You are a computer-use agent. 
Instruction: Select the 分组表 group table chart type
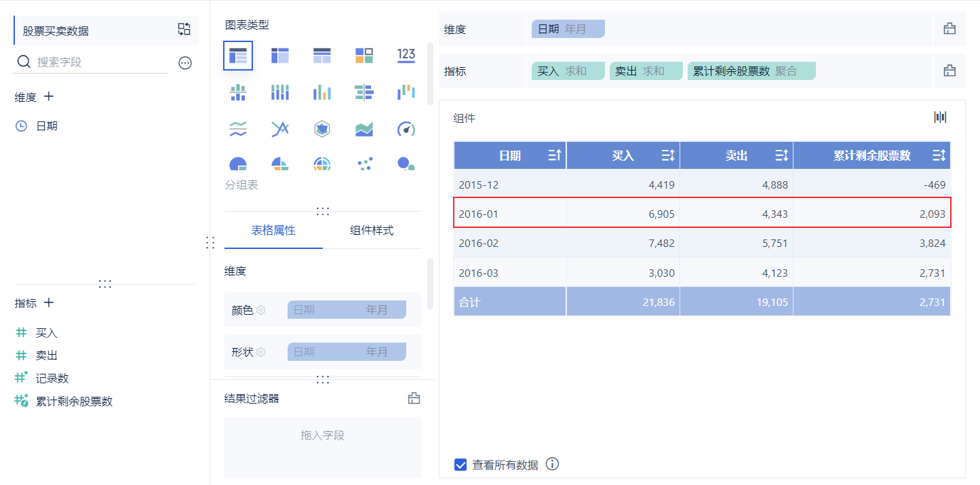coord(238,56)
